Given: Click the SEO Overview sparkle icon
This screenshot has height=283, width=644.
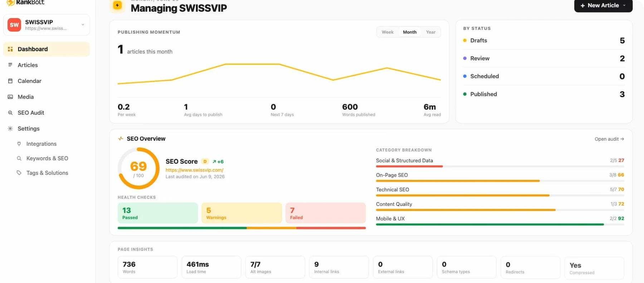Looking at the screenshot, I should pyautogui.click(x=121, y=138).
